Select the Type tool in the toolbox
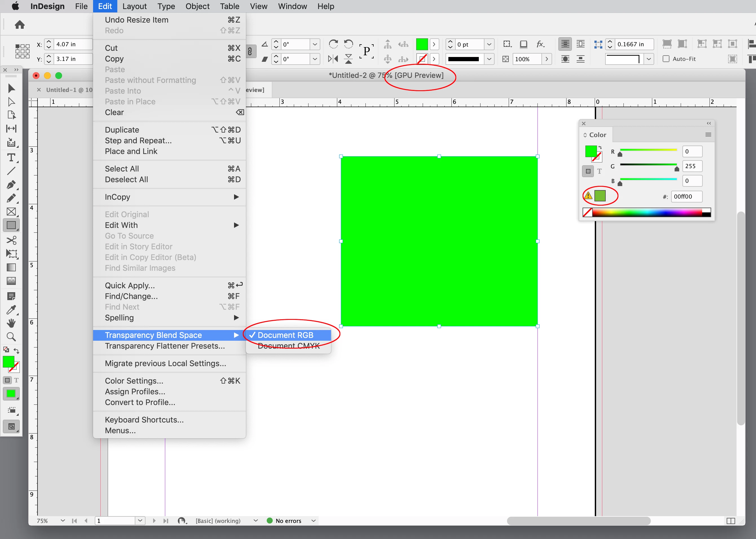 [11, 157]
